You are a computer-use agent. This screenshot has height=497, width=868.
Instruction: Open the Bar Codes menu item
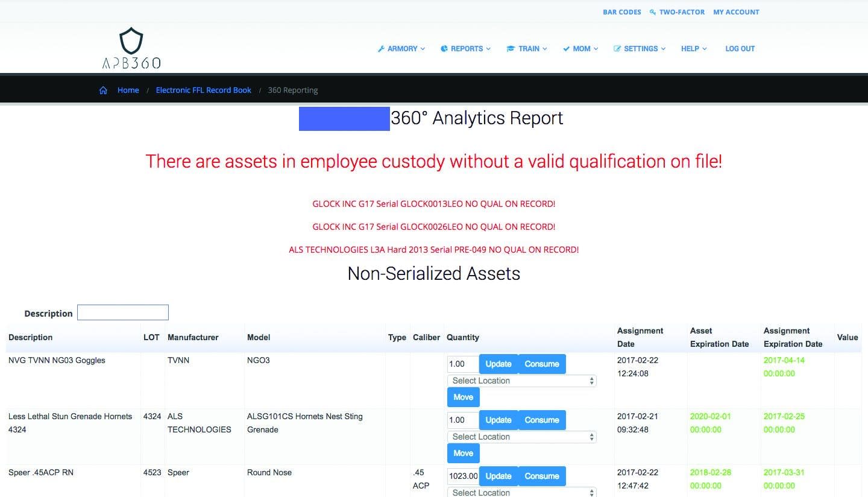click(621, 12)
